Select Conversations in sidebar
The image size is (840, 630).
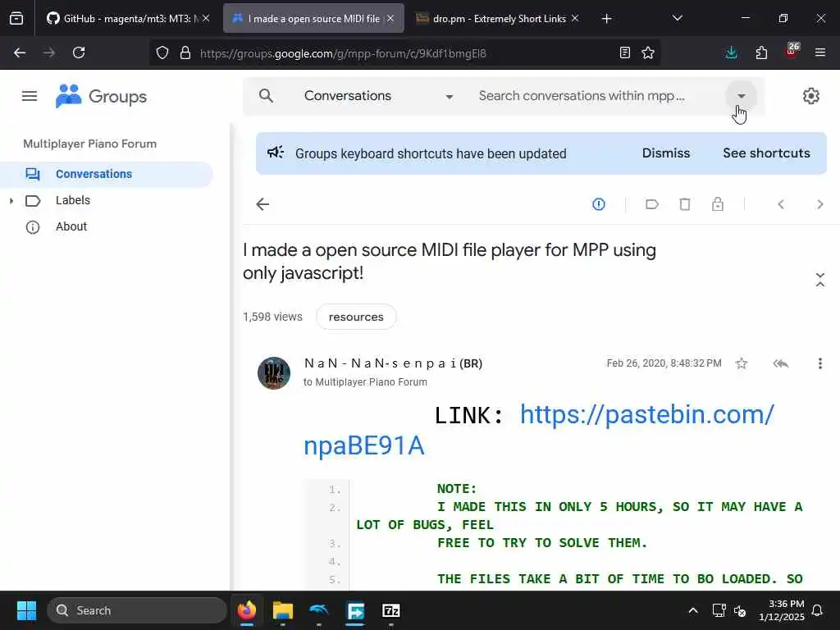[107, 174]
